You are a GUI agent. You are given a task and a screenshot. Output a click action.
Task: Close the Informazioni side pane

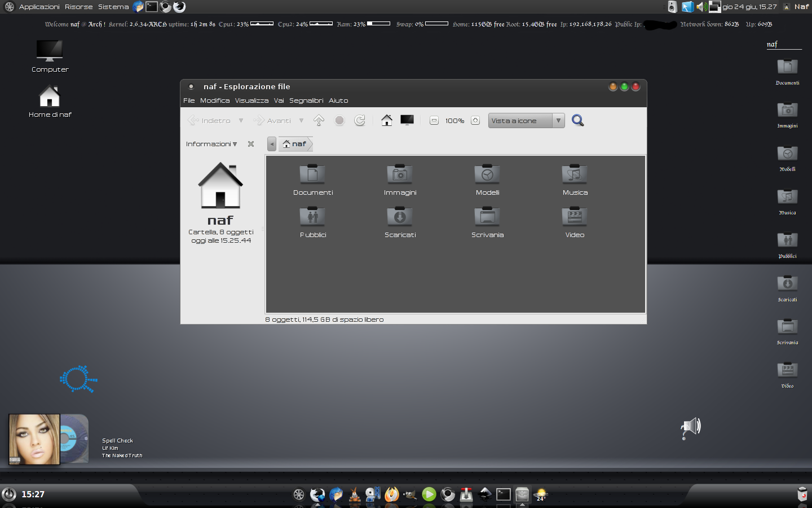(251, 144)
